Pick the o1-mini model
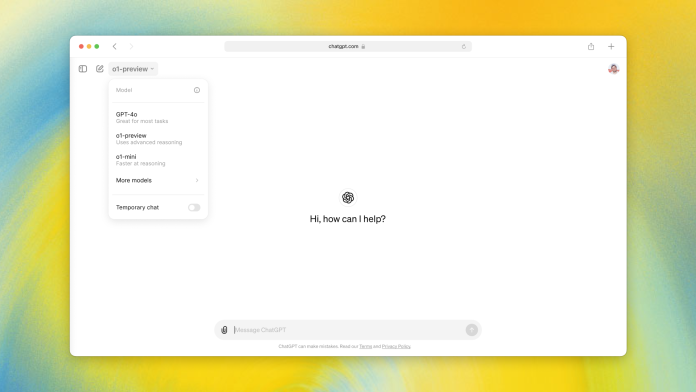 pos(158,160)
